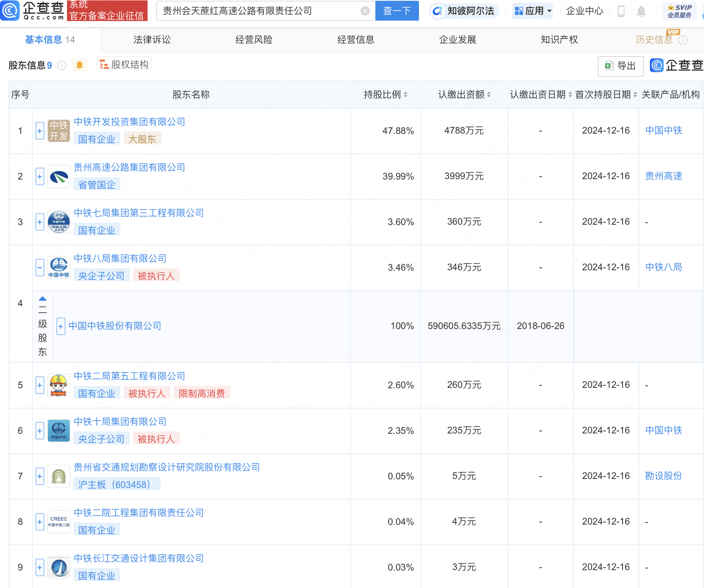Click the mobile phone icon in header

621,11
